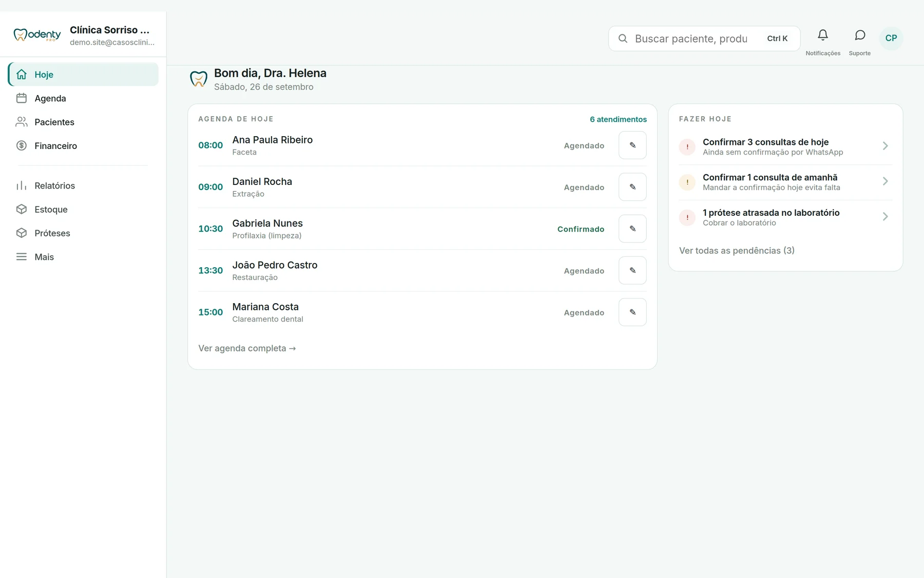924x578 pixels.
Task: Click alert icon next to Confirmar 3 consultas
Action: pos(687,147)
